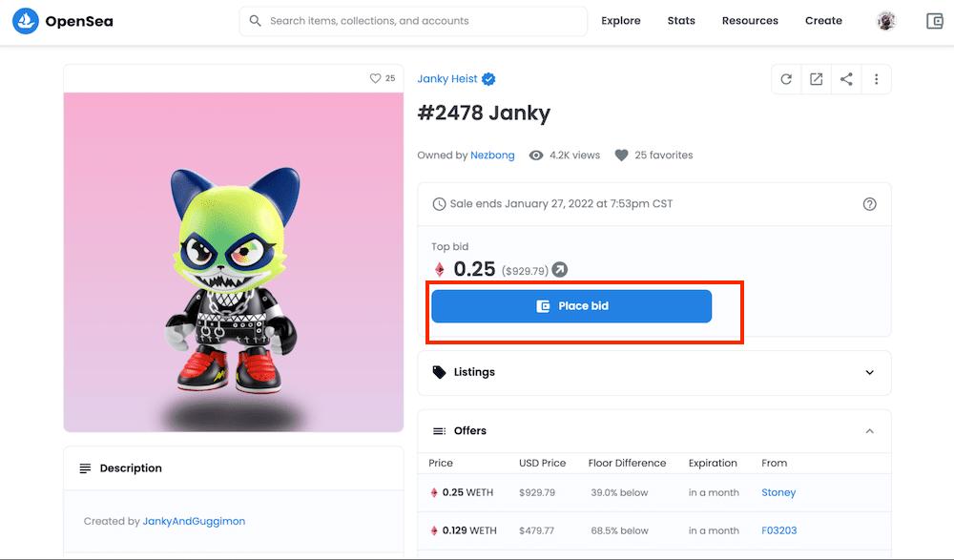Expand the Listings section
The width and height of the screenshot is (954, 560).
point(869,372)
